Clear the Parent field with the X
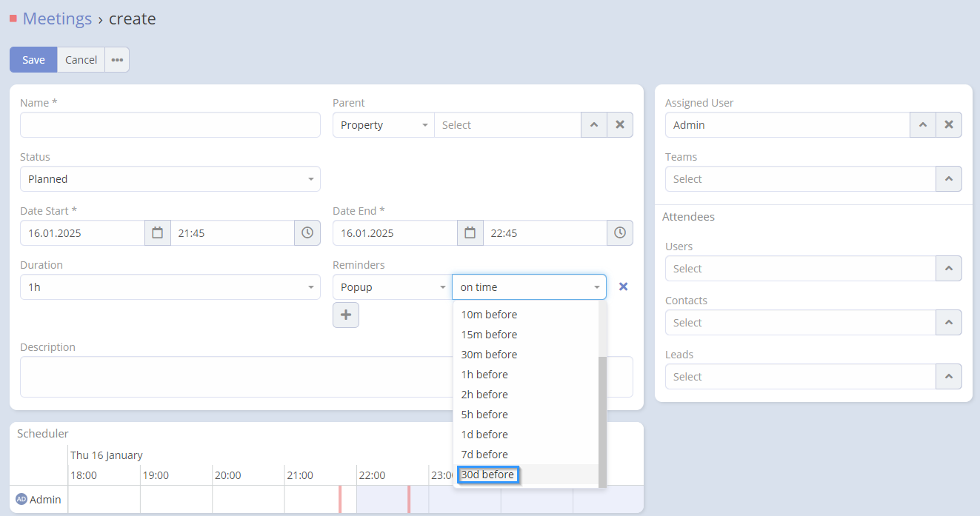This screenshot has height=516, width=980. [x=620, y=125]
